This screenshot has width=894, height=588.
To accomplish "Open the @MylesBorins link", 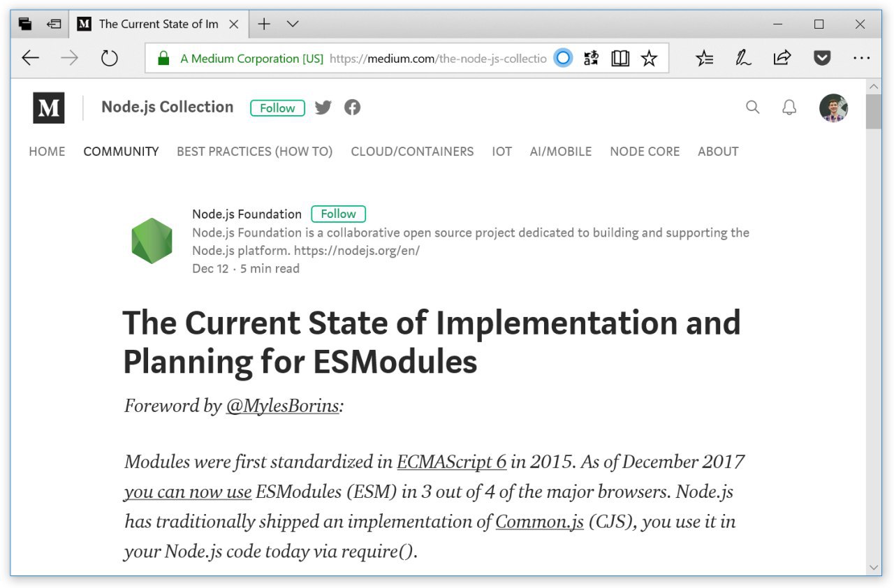I will point(282,406).
